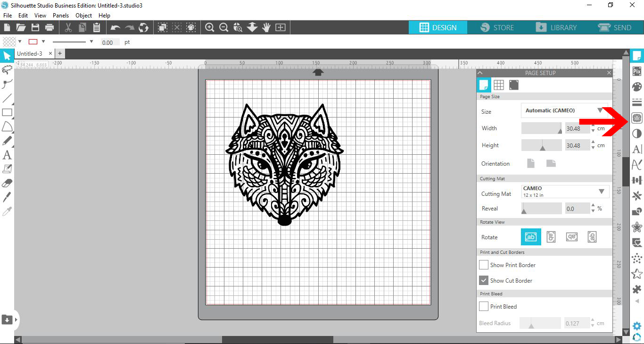Open a file using the folder icon
Screen dimensions: 644x344
tap(21, 27)
